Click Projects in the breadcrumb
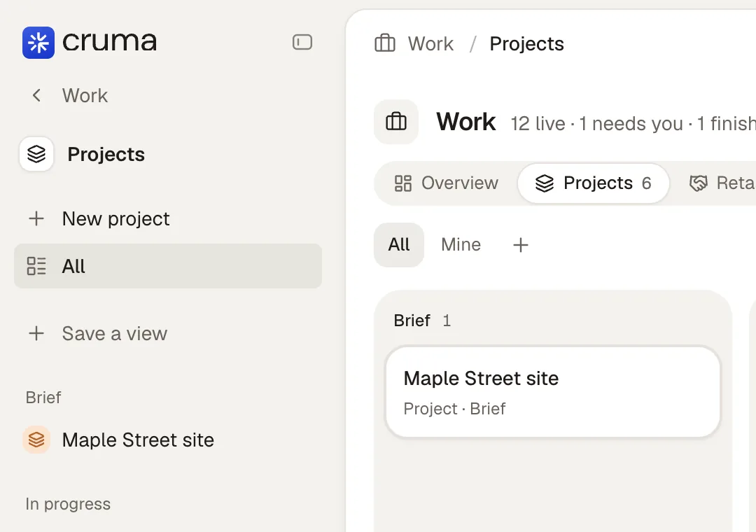Screen dimensions: 756x532 pos(526,44)
